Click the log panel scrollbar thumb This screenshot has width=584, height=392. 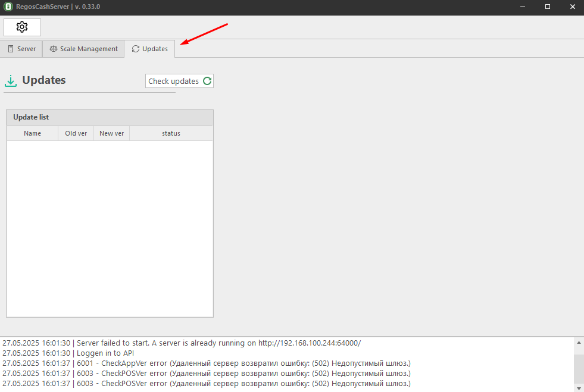pyautogui.click(x=578, y=368)
